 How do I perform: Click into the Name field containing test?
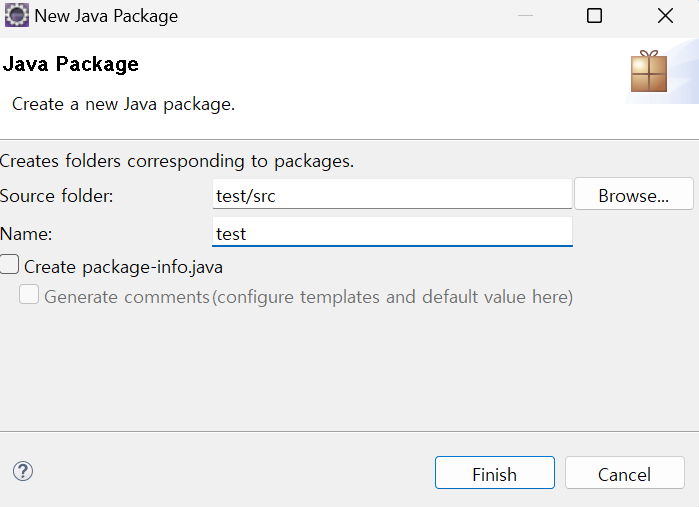392,234
